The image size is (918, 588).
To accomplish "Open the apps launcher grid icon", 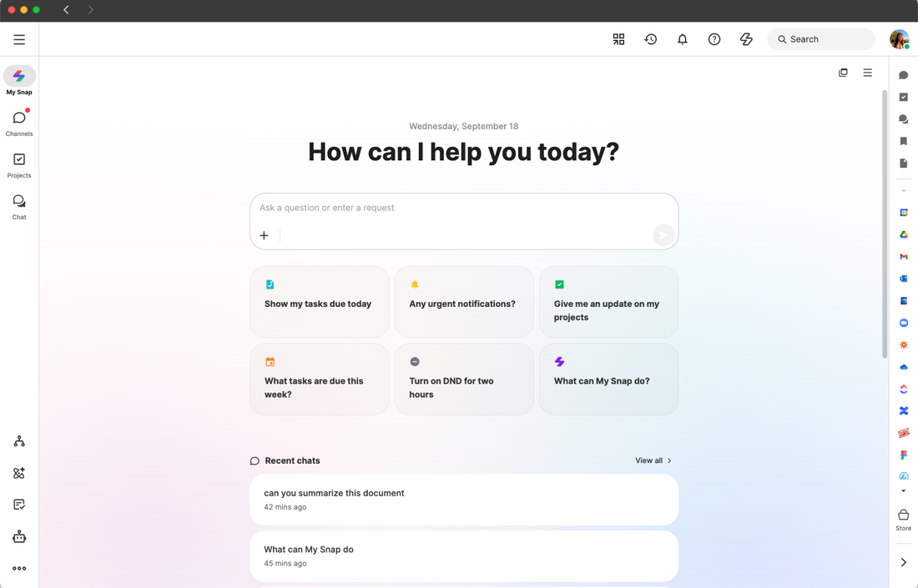I will [618, 39].
